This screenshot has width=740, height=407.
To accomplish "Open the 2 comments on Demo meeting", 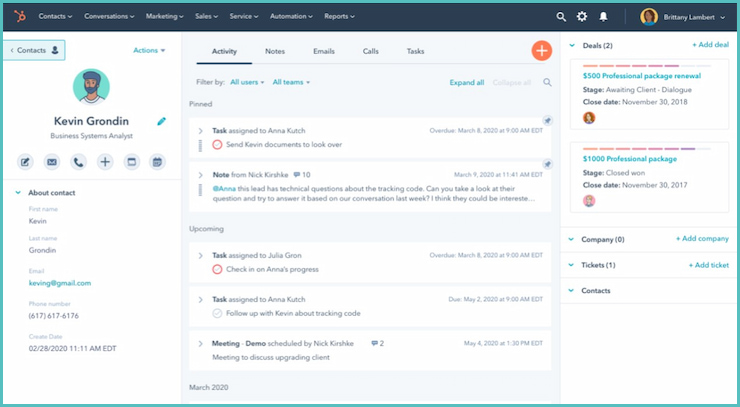I will [378, 343].
